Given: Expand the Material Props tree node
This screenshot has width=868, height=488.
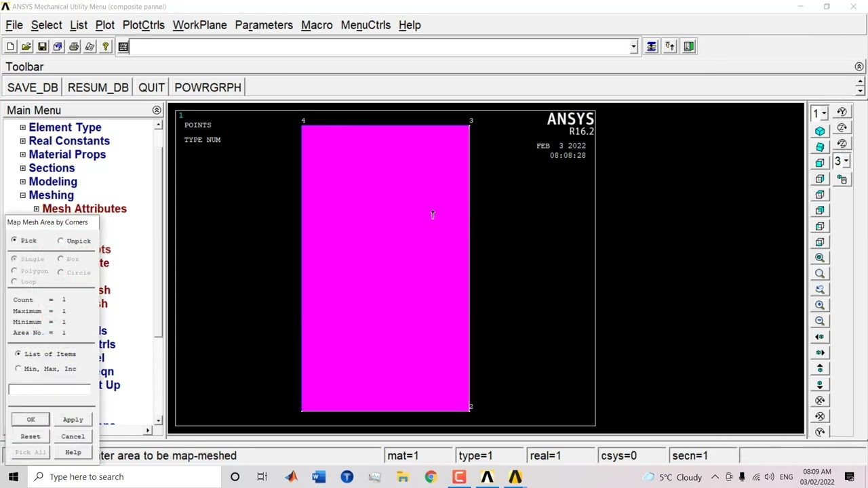Looking at the screenshot, I should coord(23,155).
